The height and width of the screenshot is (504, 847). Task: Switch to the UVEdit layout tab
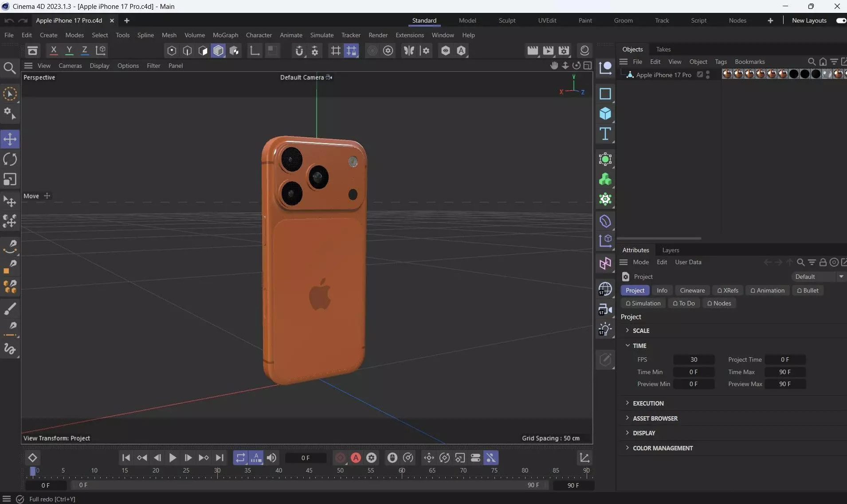[547, 20]
